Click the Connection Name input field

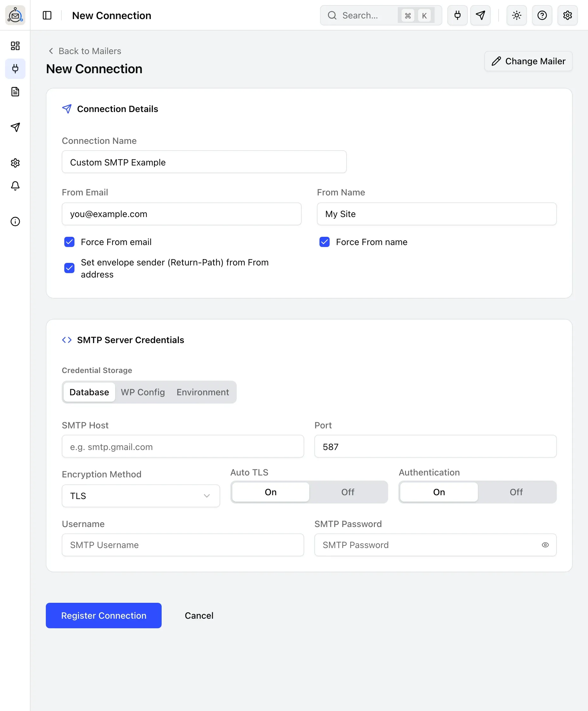click(204, 162)
